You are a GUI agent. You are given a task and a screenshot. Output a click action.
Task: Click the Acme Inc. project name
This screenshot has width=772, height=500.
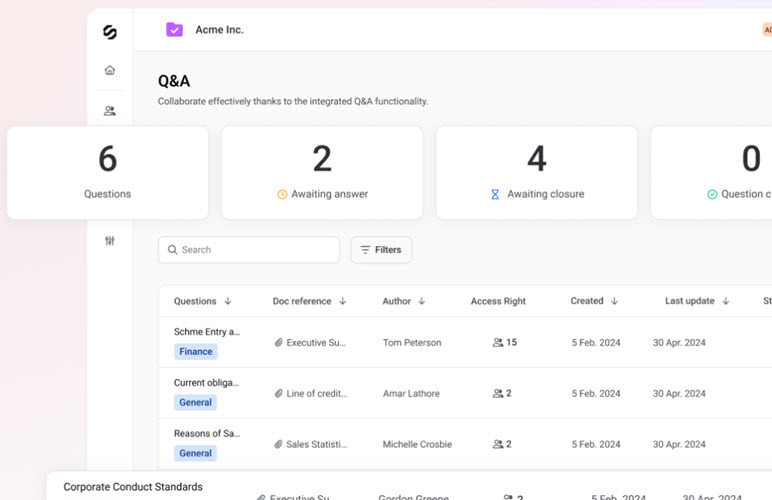[x=220, y=30]
